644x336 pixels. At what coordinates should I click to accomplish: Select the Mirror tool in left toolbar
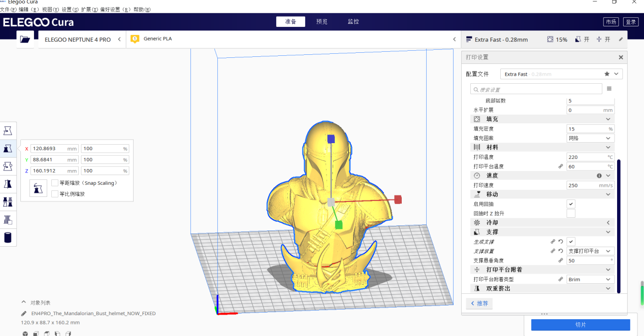(8, 184)
